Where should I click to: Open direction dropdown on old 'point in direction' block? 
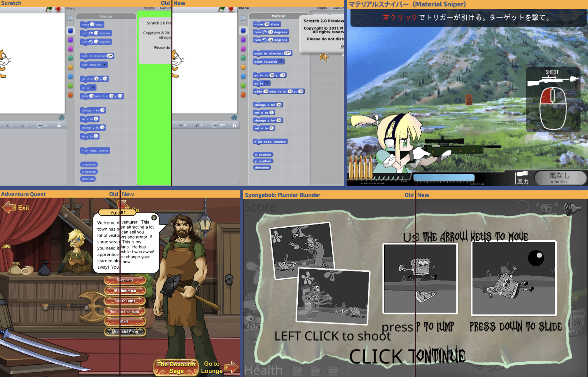(110, 56)
